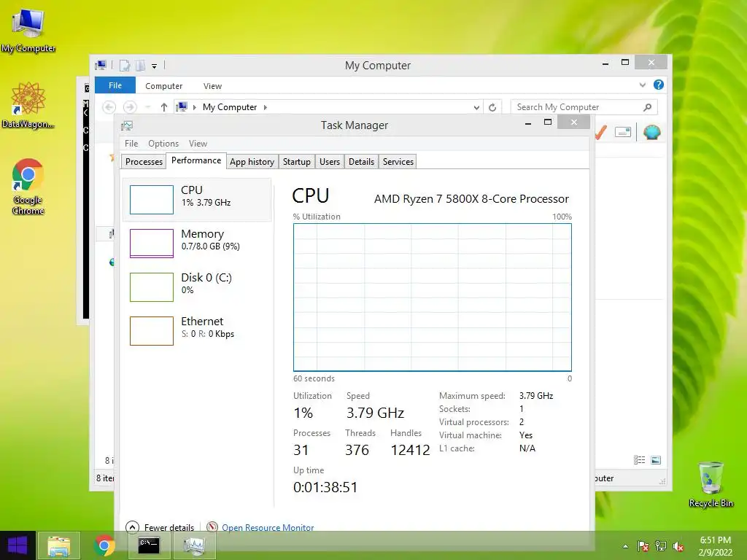The height and width of the screenshot is (560, 747).
Task: Select Memory in the performance sidebar
Action: pos(197,244)
